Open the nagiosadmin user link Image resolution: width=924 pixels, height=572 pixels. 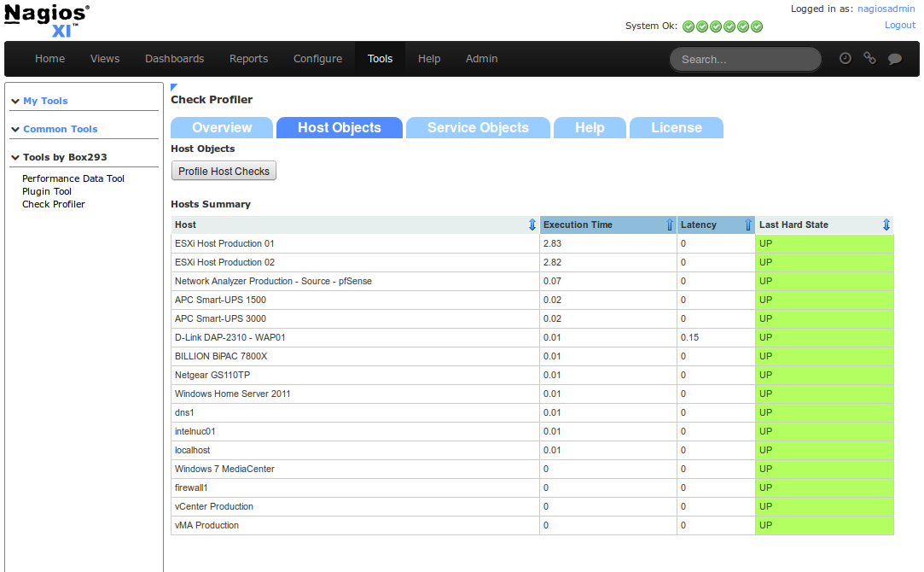(886, 9)
